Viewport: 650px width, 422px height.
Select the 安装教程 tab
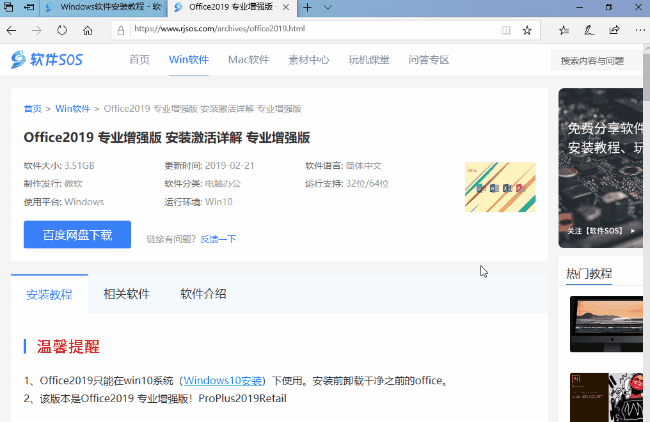pyautogui.click(x=49, y=294)
